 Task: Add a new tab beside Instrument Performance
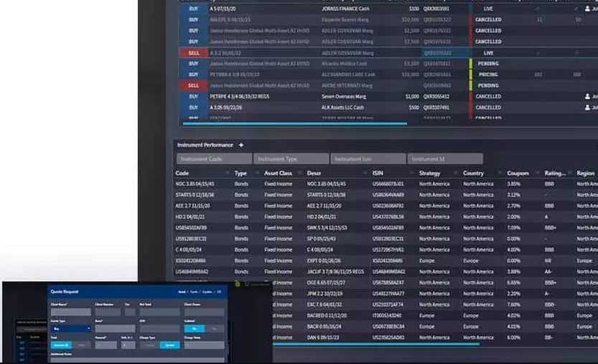[x=240, y=145]
